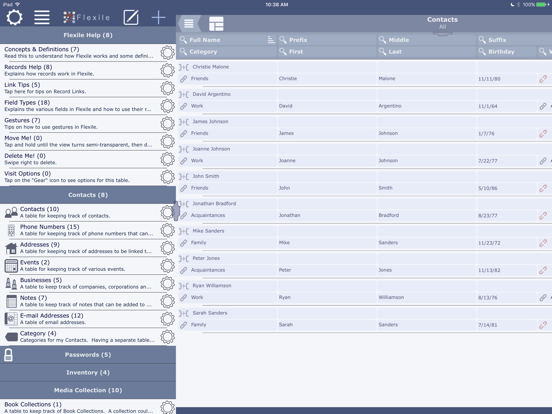
Task: Select Acquaintances category for Peter Jones
Action: coord(227,270)
